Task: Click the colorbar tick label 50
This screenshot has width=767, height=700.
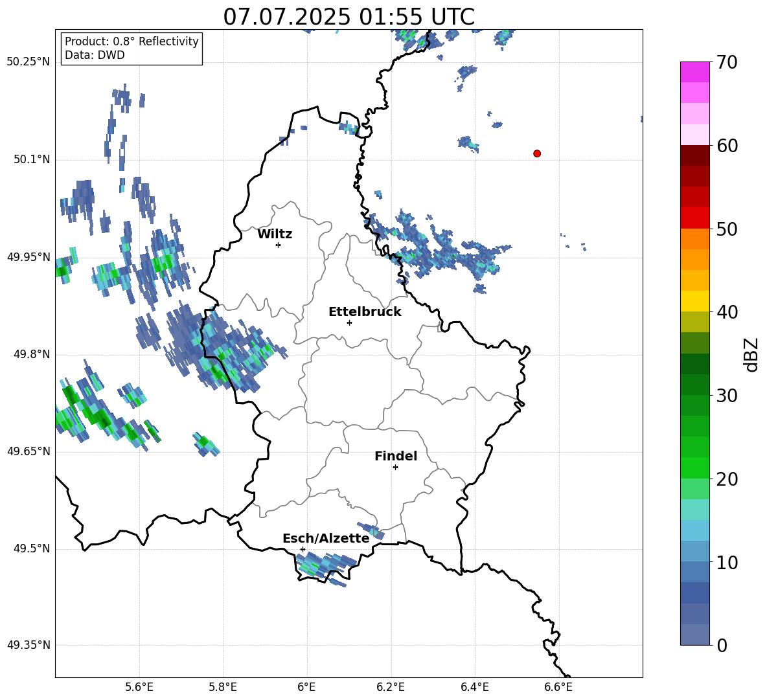Action: 727,229
